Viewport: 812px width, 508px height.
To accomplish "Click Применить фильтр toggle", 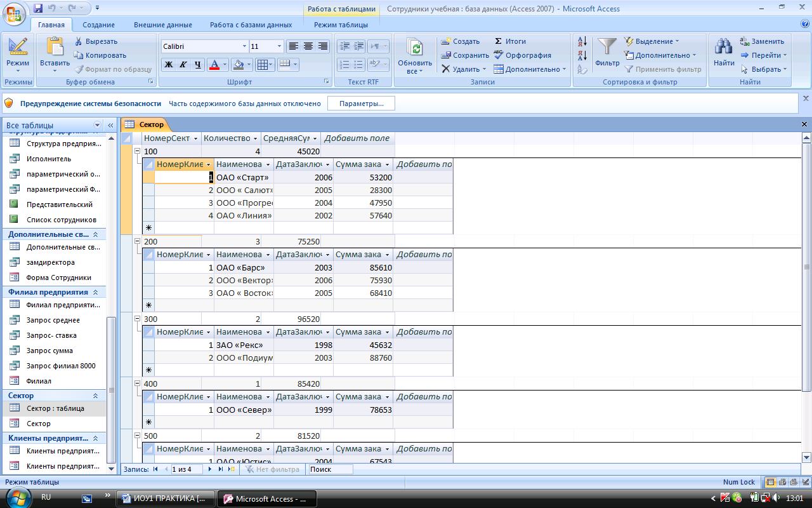I will coord(663,69).
